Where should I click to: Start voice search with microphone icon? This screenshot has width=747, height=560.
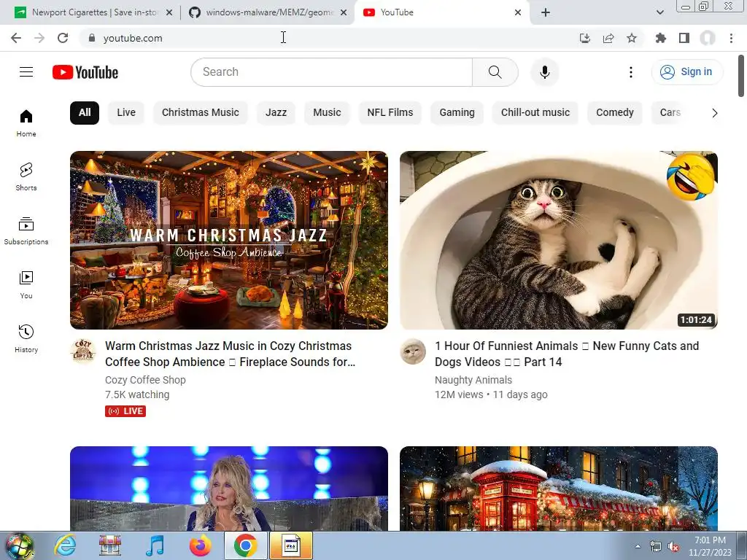pyautogui.click(x=544, y=72)
